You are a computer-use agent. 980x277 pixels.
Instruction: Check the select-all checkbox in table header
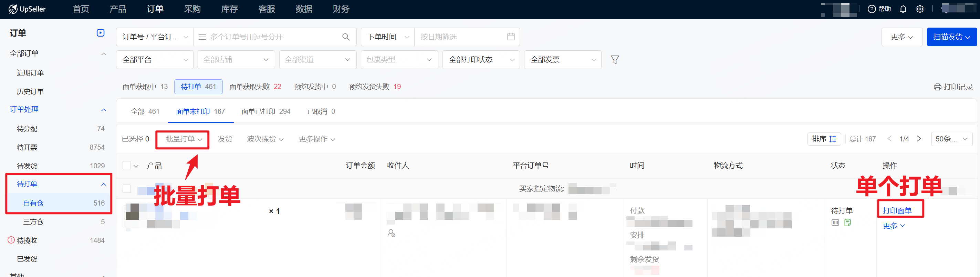(x=127, y=165)
